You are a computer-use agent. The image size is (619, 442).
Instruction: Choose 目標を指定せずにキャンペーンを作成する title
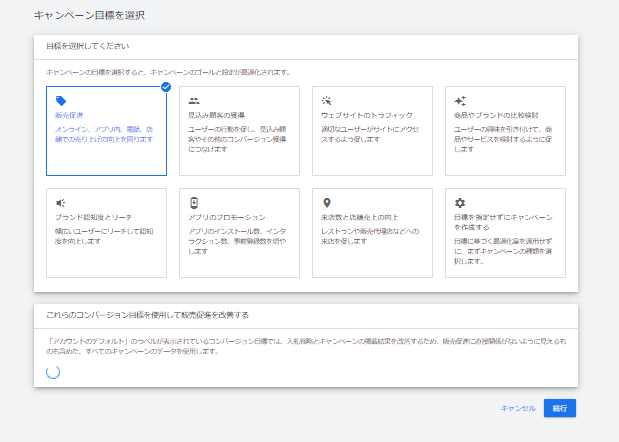tap(503, 222)
